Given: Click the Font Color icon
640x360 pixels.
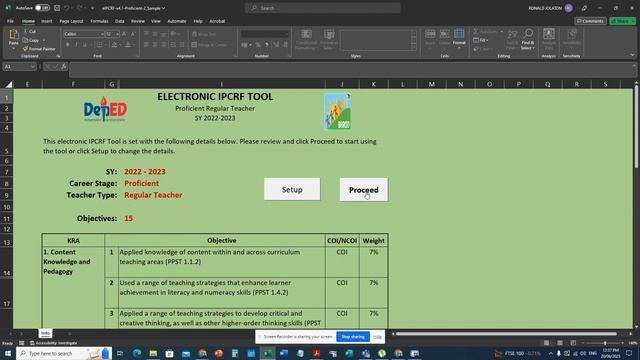Looking at the screenshot, I should click(128, 44).
